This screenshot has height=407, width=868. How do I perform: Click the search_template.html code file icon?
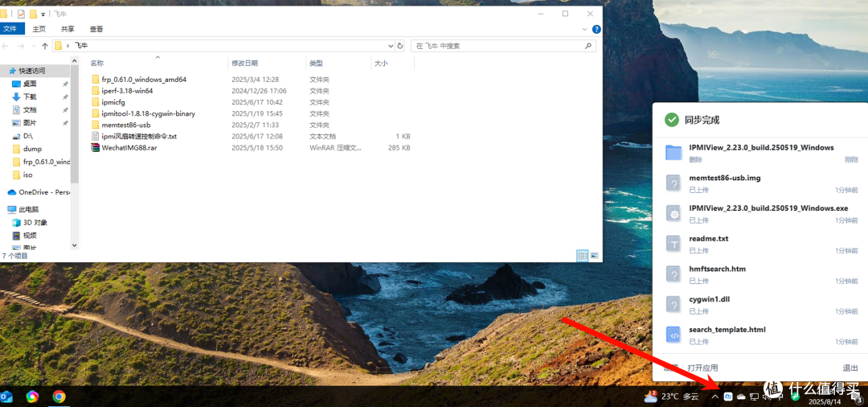(674, 335)
